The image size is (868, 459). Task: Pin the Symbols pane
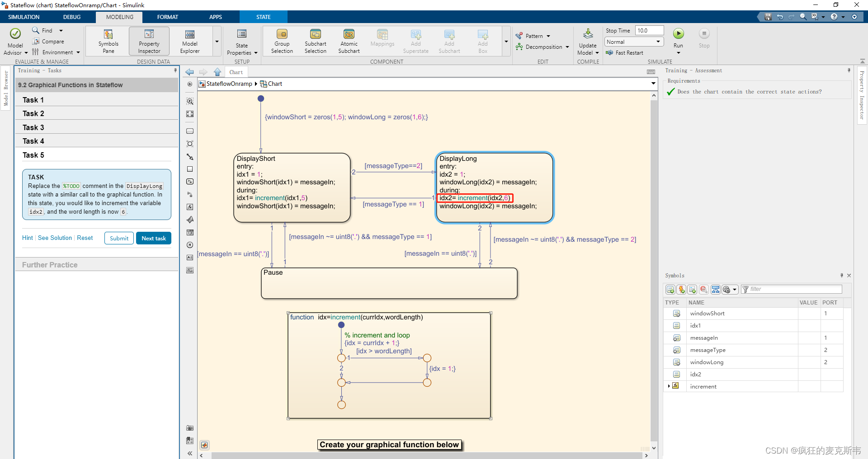coord(841,275)
